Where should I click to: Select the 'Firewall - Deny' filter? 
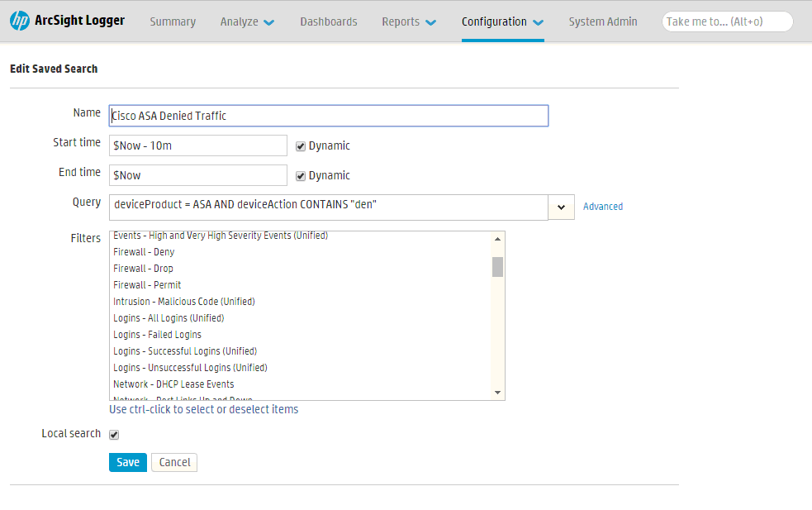144,252
